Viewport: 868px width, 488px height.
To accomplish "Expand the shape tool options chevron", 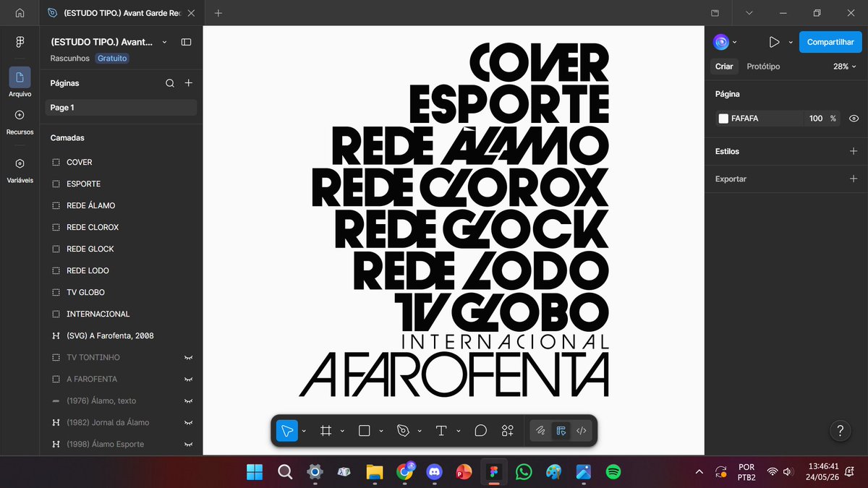I will 380,431.
